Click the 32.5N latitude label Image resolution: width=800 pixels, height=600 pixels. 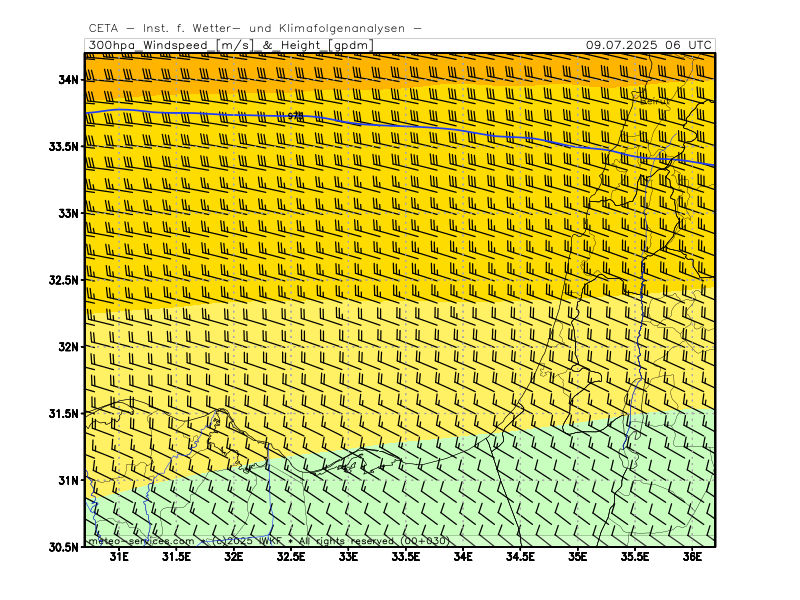pos(64,280)
